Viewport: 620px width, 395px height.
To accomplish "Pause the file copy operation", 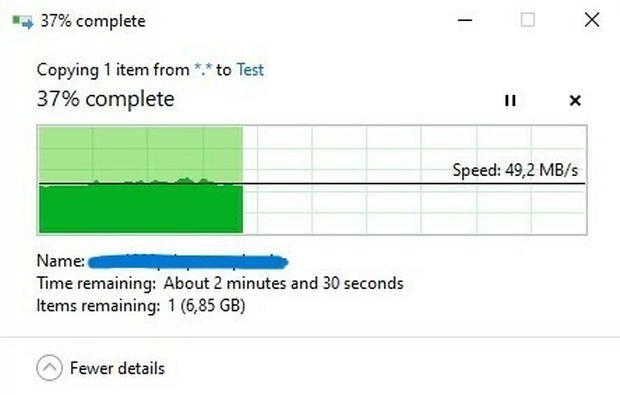I will click(x=510, y=100).
